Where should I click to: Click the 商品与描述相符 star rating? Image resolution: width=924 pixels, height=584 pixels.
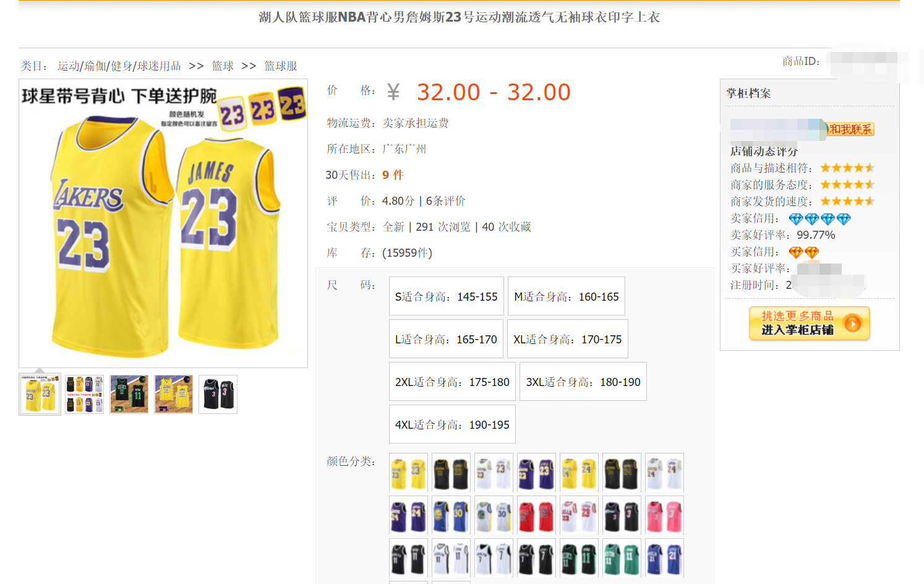point(847,168)
